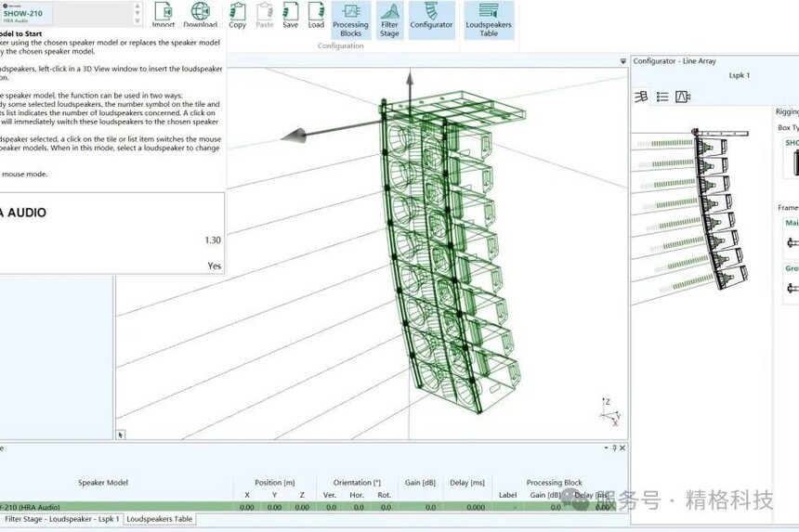Select the SHOW-210 speaker model tile
799x532 pixels.
tap(25, 14)
